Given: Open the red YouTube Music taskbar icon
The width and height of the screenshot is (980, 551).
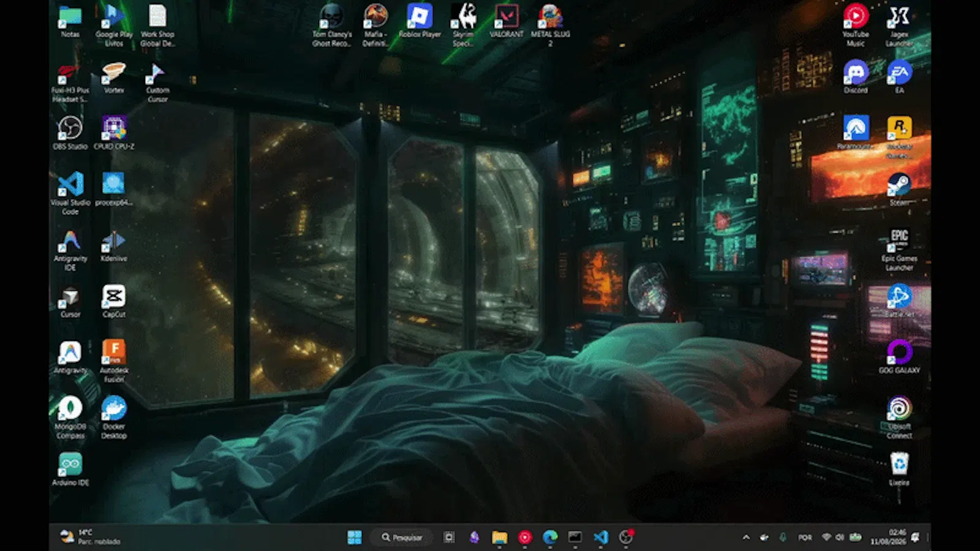Looking at the screenshot, I should click(x=525, y=537).
